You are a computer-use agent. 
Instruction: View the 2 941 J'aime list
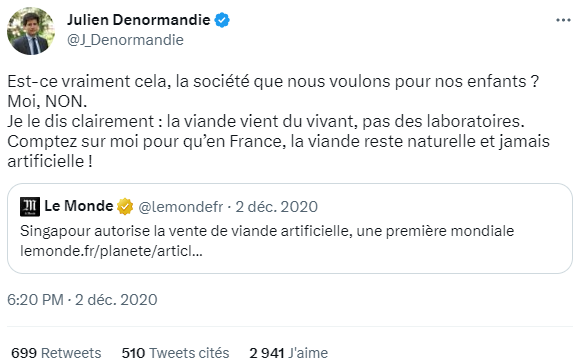coord(288,353)
